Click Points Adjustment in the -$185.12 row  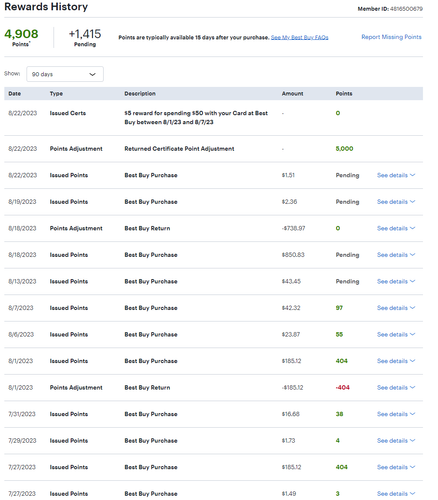pos(76,388)
